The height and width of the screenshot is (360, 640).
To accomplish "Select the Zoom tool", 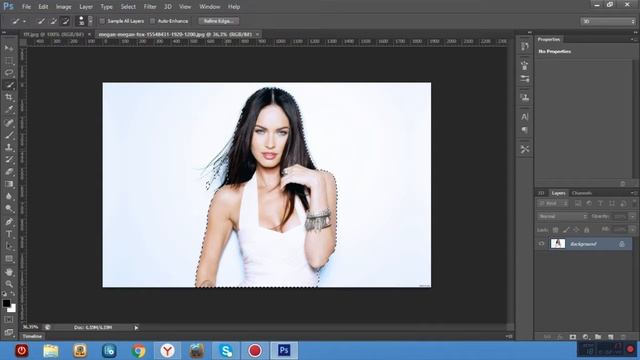I will (x=9, y=284).
